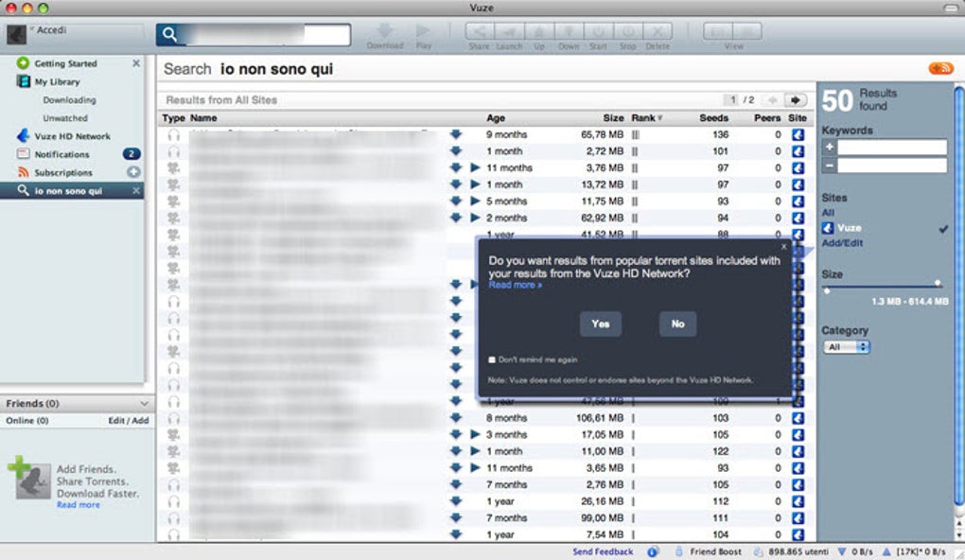The height and width of the screenshot is (560, 965).
Task: Click the Up toolbar button
Action: 539,31
